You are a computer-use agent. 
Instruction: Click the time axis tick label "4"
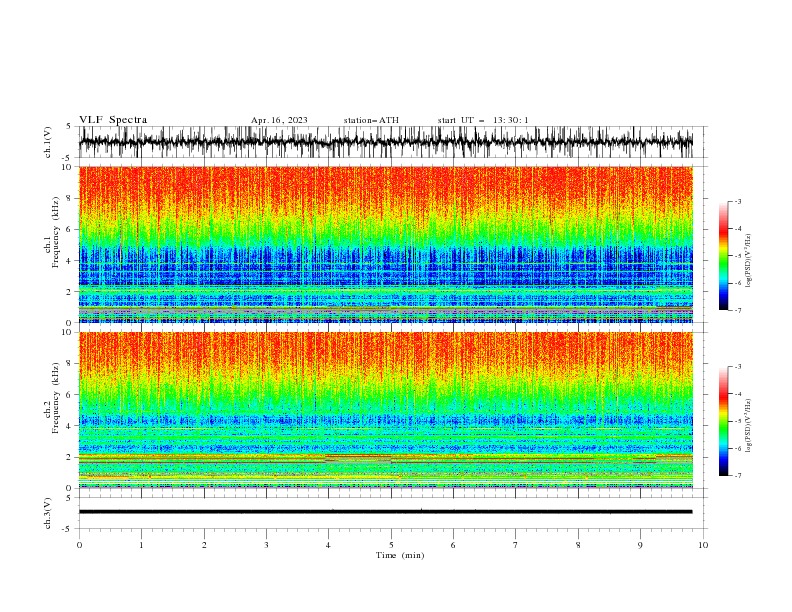click(328, 545)
